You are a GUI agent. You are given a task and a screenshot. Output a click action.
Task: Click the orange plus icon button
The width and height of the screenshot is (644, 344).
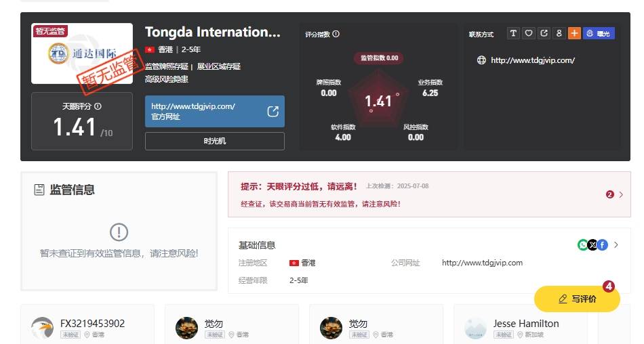click(x=574, y=33)
